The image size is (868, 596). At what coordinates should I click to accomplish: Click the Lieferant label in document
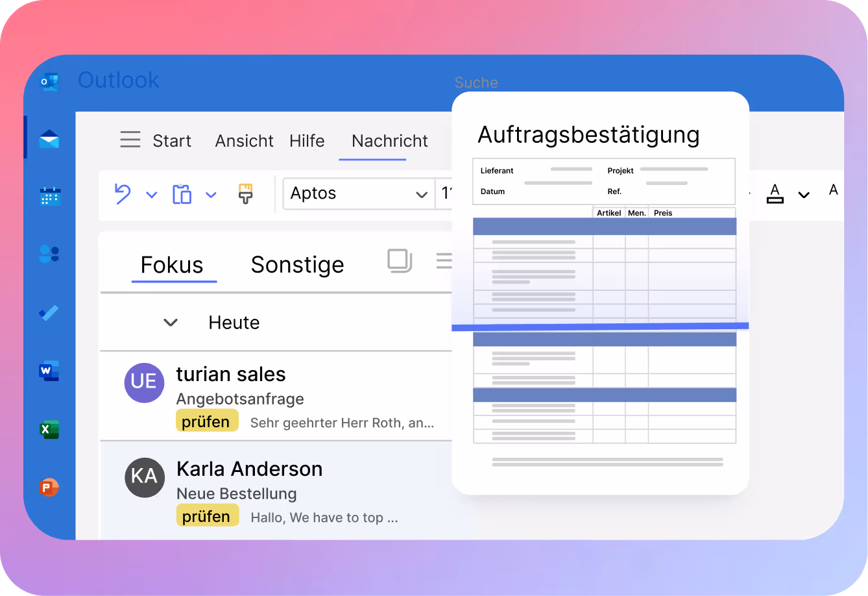[497, 171]
